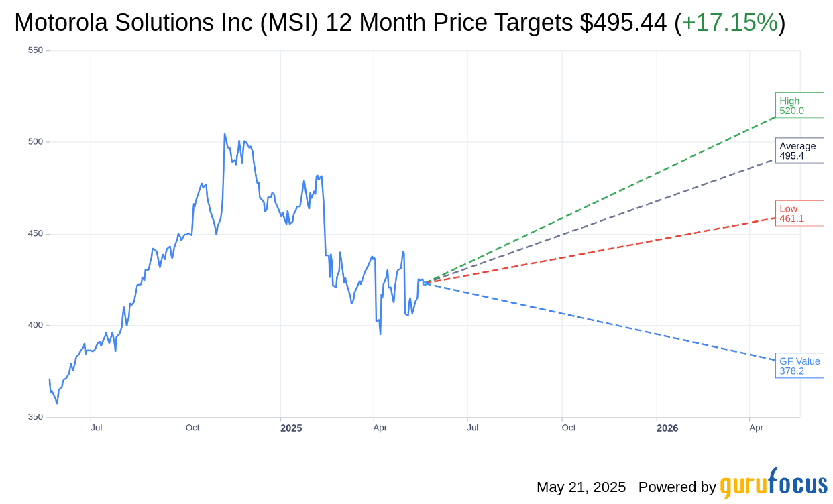Click the 2026 x-axis label
Screen dimensions: 833x504
click(x=667, y=428)
